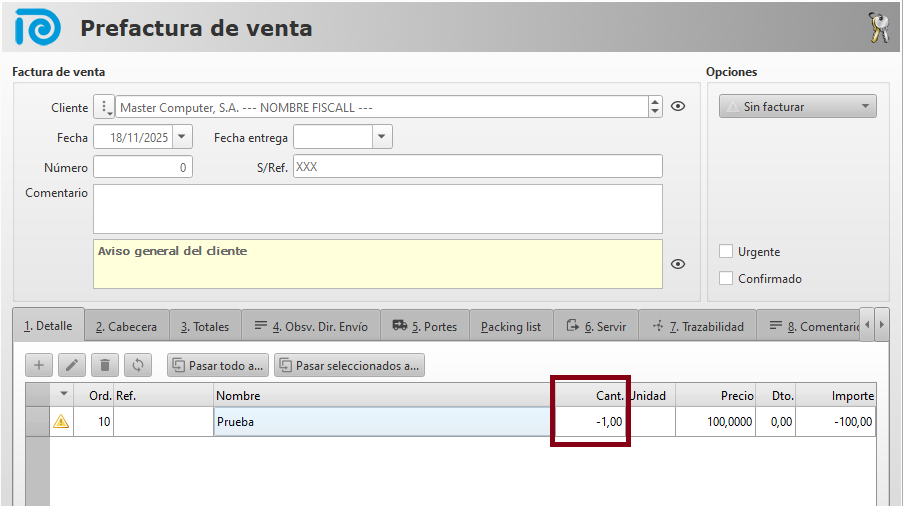Screen dimensions: 903x506
Task: Switch to the 3. Totales tab
Action: [x=205, y=326]
